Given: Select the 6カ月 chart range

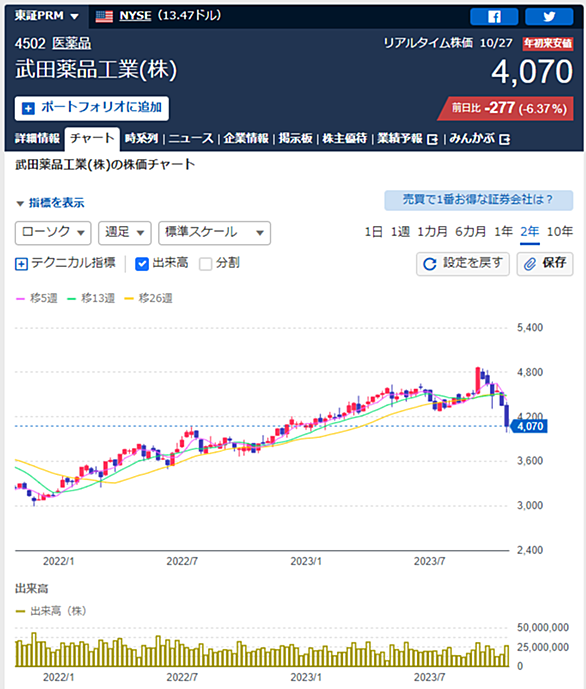Looking at the screenshot, I should click(x=470, y=232).
